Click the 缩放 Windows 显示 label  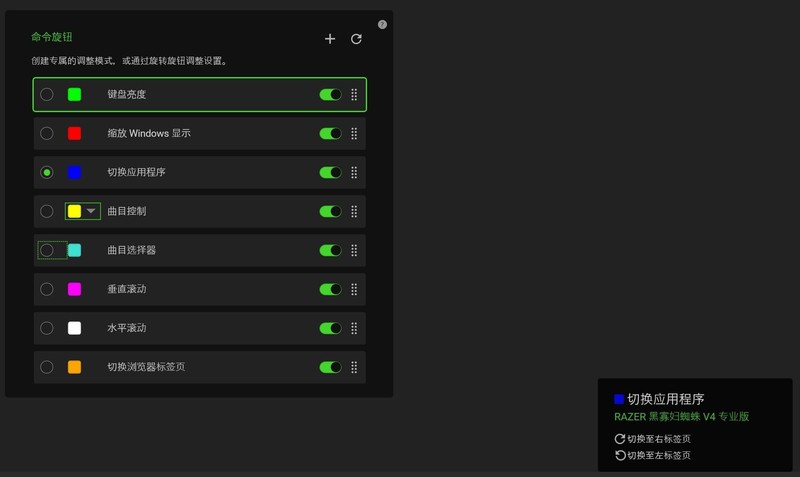pyautogui.click(x=149, y=134)
